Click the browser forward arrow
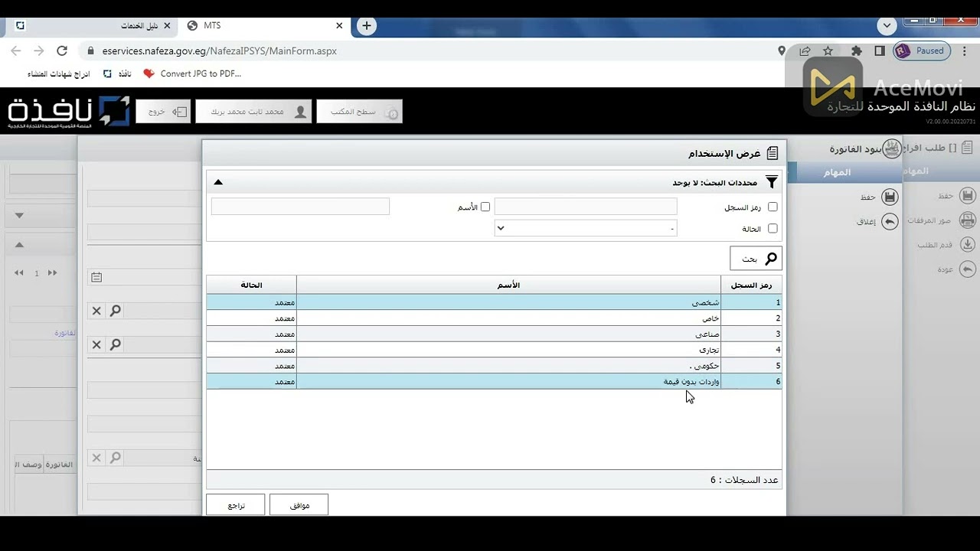980x551 pixels. pyautogui.click(x=39, y=51)
